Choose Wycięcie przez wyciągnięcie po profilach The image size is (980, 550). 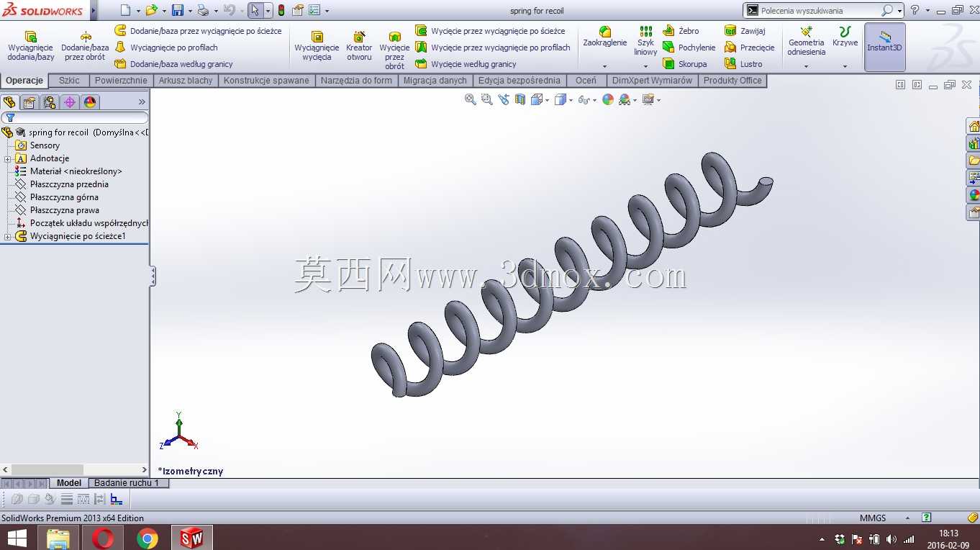(x=493, y=48)
